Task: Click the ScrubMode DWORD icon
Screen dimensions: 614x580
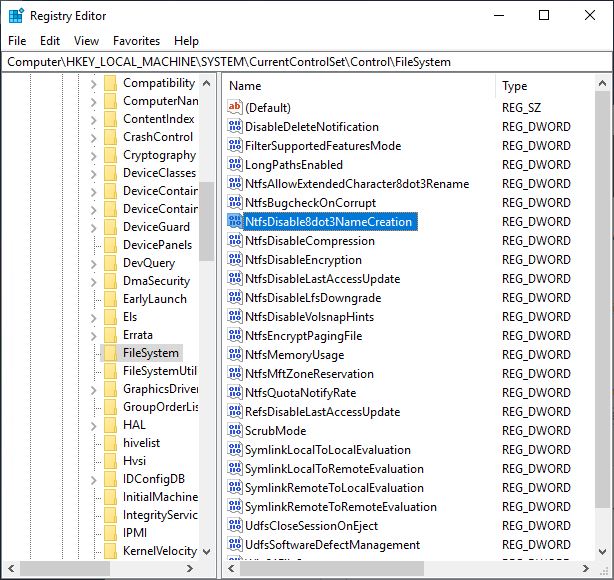Action: (x=235, y=430)
